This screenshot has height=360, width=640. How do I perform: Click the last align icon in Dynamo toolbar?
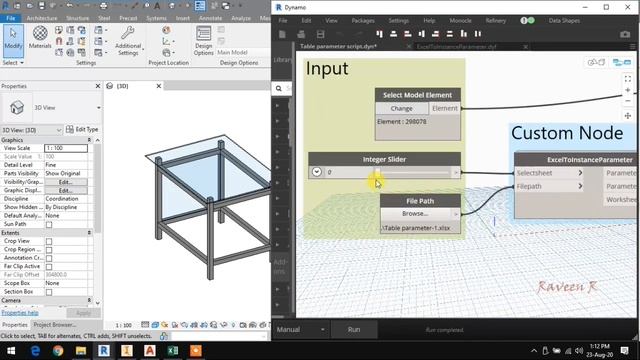[x=478, y=34]
